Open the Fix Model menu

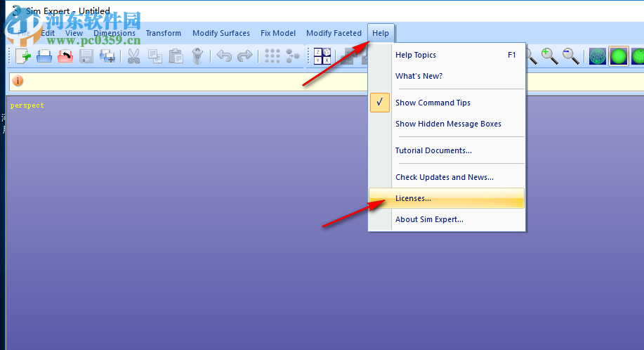[x=278, y=33]
